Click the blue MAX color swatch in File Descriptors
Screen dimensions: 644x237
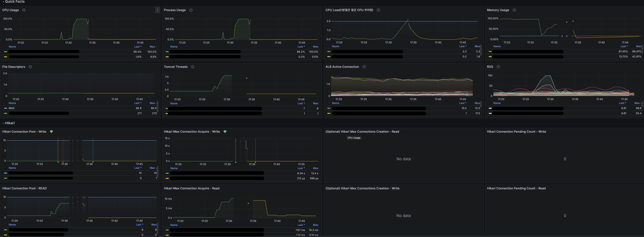coord(5,108)
